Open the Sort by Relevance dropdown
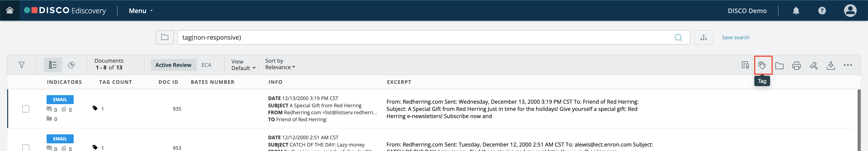The height and width of the screenshot is (151, 868). click(x=280, y=64)
